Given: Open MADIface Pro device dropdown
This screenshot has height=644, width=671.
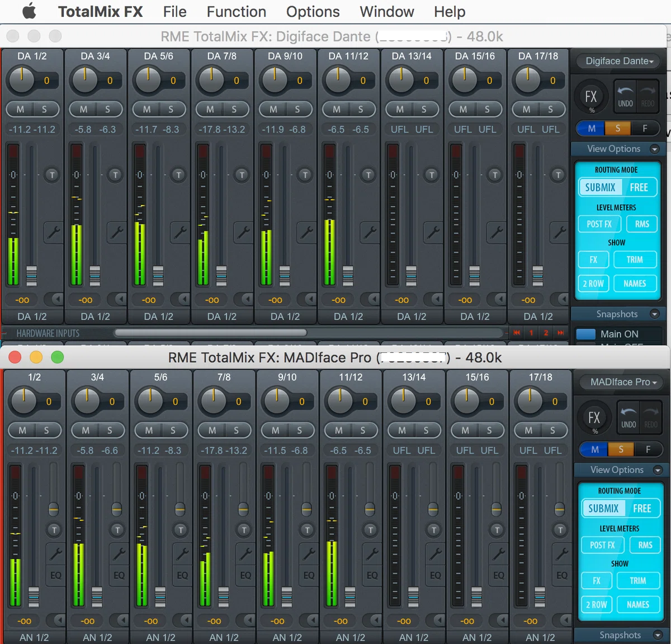Looking at the screenshot, I should coord(623,382).
